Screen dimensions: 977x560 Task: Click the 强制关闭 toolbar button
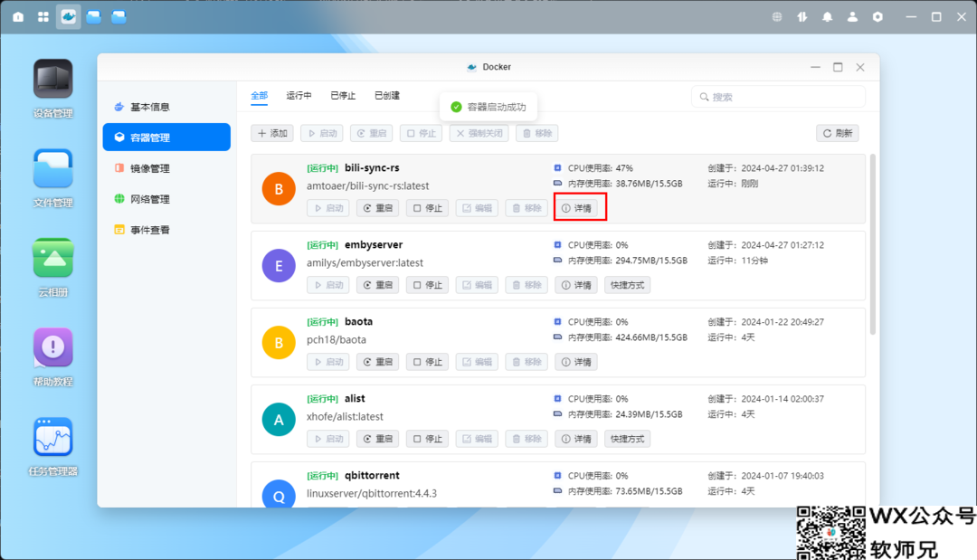pos(479,133)
